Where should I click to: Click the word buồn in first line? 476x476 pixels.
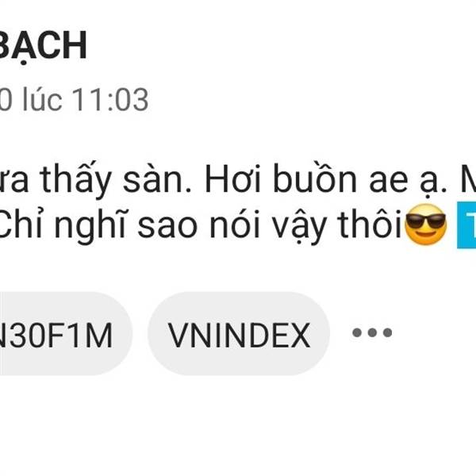coord(315,178)
